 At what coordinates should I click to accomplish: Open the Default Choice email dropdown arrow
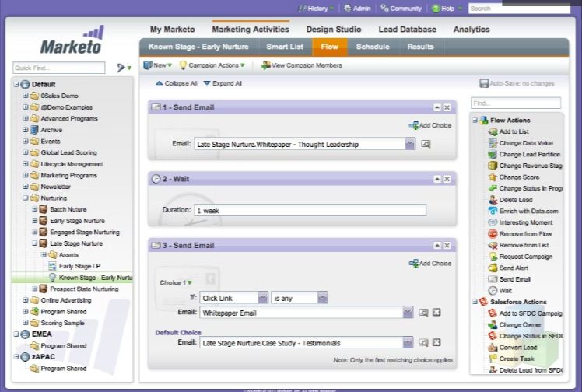pyautogui.click(x=408, y=343)
